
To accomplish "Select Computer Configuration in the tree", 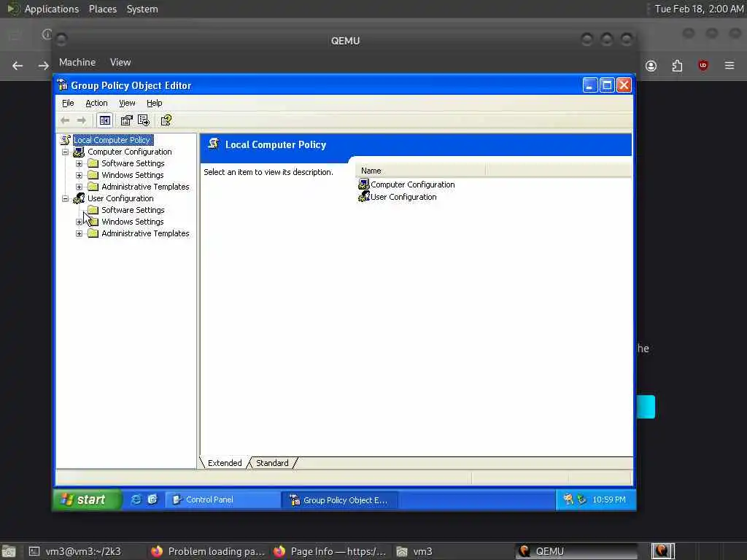I will 130,152.
